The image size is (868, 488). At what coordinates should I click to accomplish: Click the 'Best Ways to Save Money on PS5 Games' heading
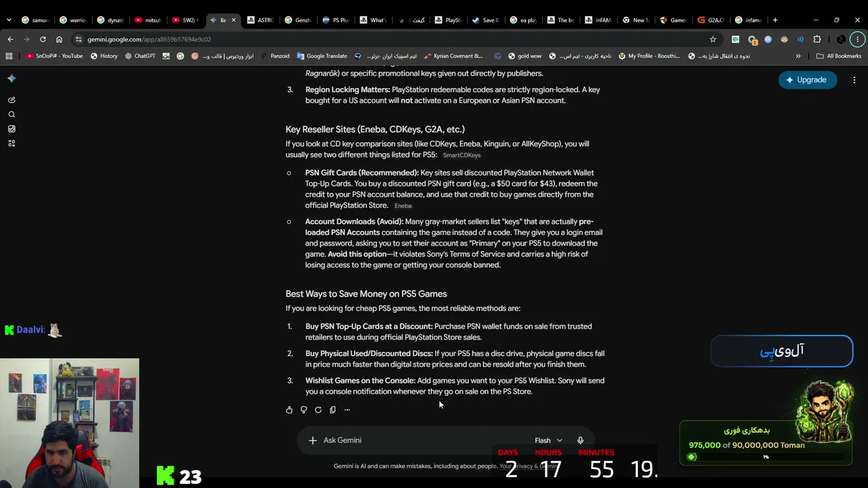[x=366, y=294]
